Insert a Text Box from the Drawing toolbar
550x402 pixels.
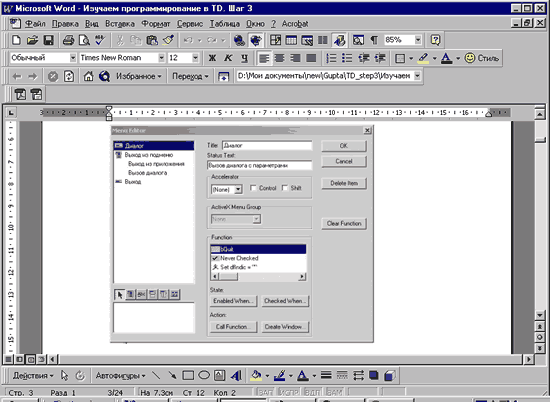220,376
